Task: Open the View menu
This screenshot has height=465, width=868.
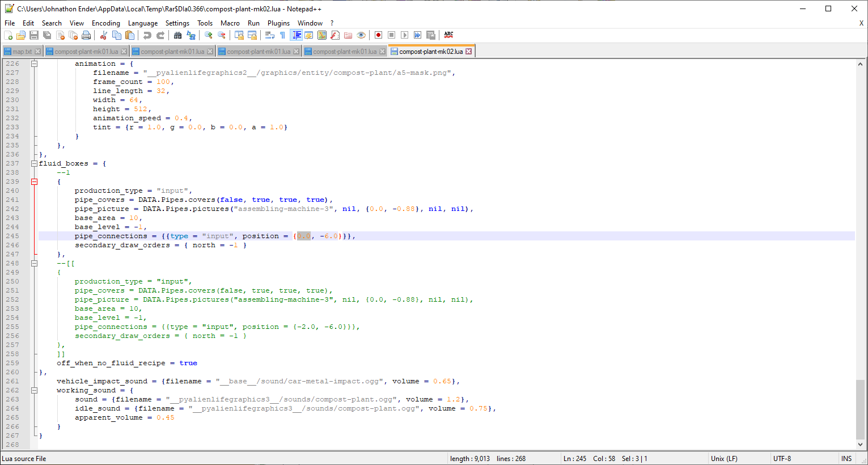Action: 77,23
